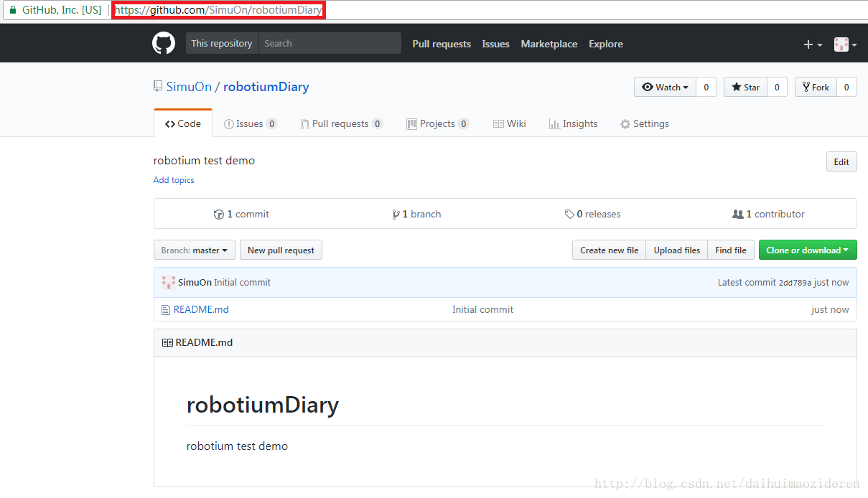Click the Create new file button
868x498 pixels.
610,250
